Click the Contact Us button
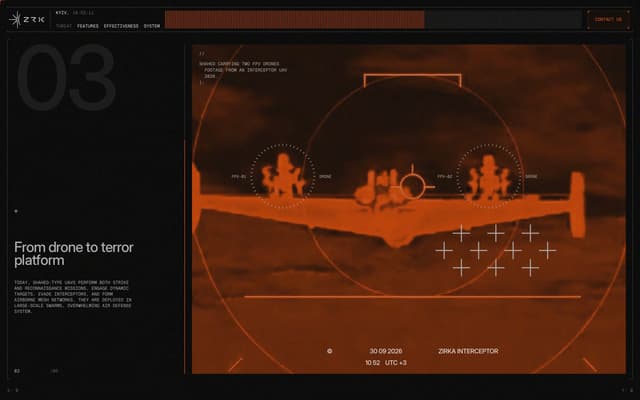 [608, 20]
